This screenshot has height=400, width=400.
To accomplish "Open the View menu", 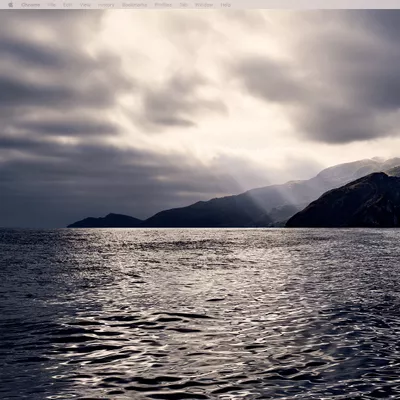I will (85, 5).
